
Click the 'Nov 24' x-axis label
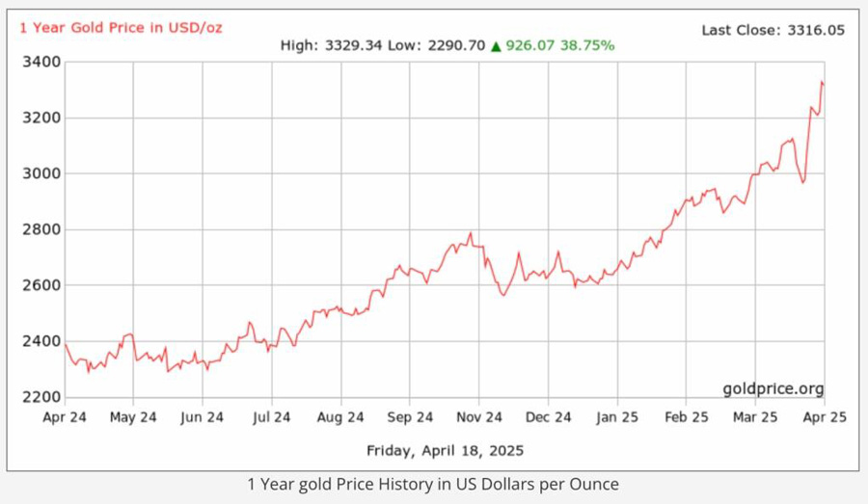479,417
